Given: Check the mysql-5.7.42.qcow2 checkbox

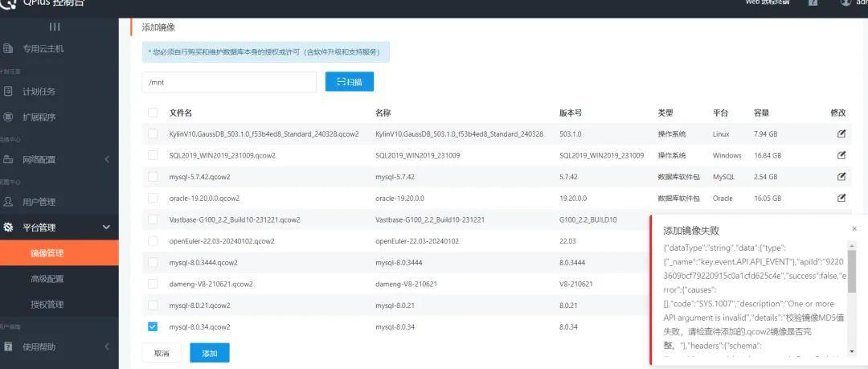Looking at the screenshot, I should tap(153, 176).
